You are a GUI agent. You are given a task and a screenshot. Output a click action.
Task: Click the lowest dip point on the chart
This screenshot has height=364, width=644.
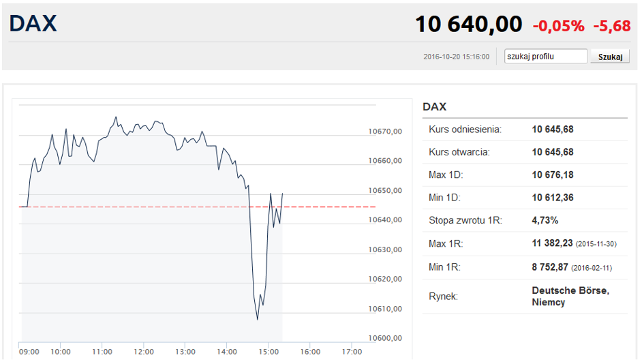[x=258, y=319]
